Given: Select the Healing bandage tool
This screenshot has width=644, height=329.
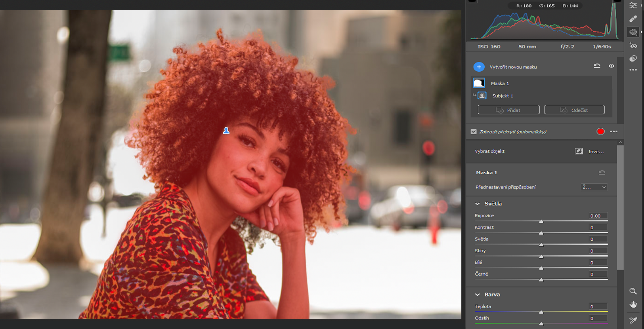Looking at the screenshot, I should pyautogui.click(x=633, y=19).
